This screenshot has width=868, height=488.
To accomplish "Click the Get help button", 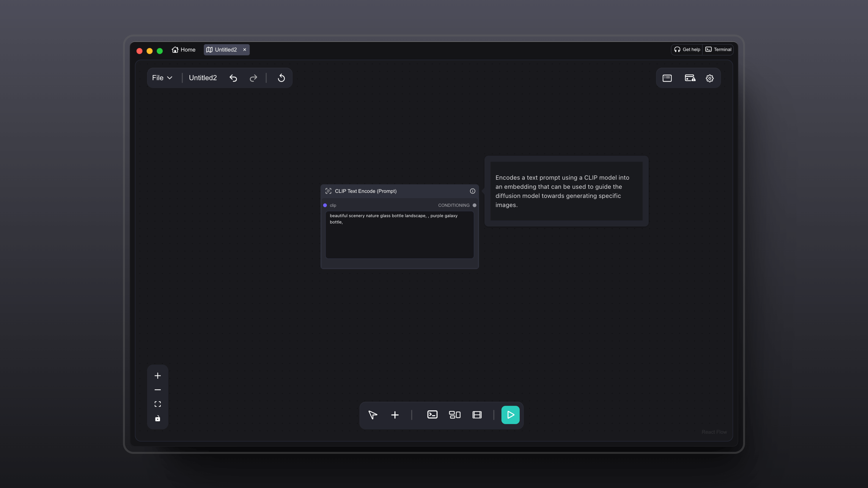I will [x=687, y=50].
